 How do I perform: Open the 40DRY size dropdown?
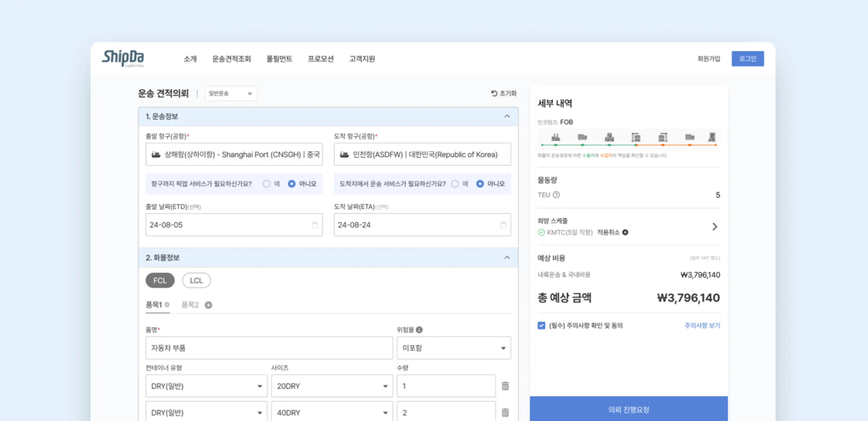coord(332,412)
